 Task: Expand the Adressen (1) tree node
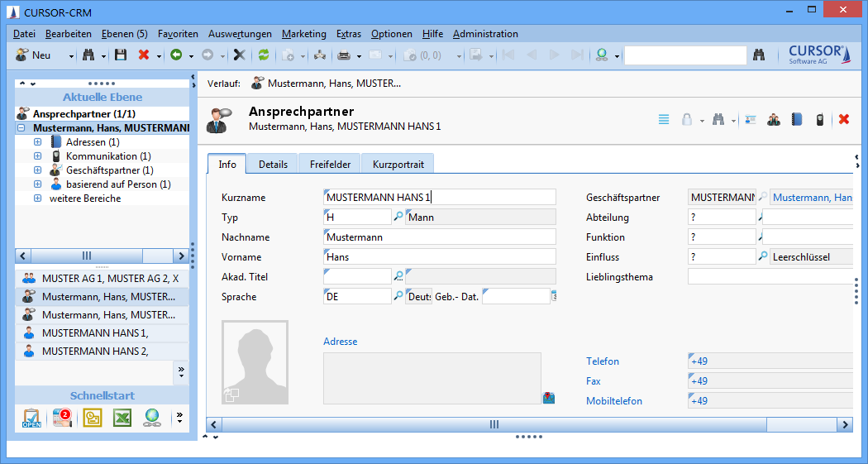point(37,142)
